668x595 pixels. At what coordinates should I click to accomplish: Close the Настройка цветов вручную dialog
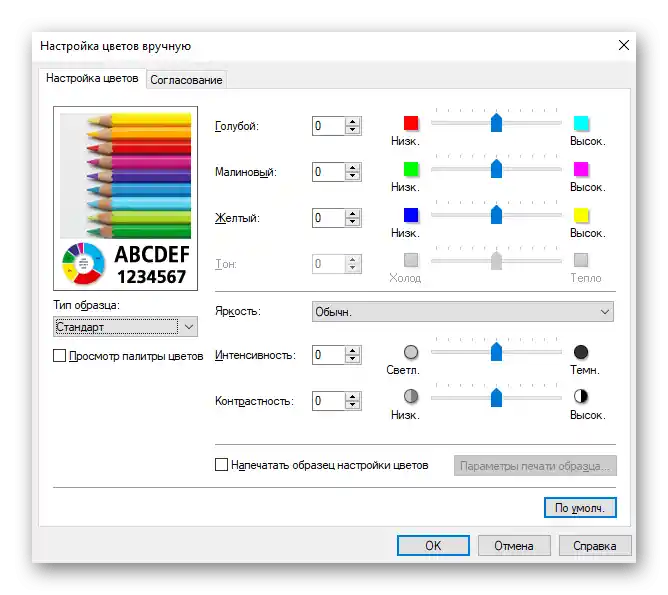[x=624, y=45]
